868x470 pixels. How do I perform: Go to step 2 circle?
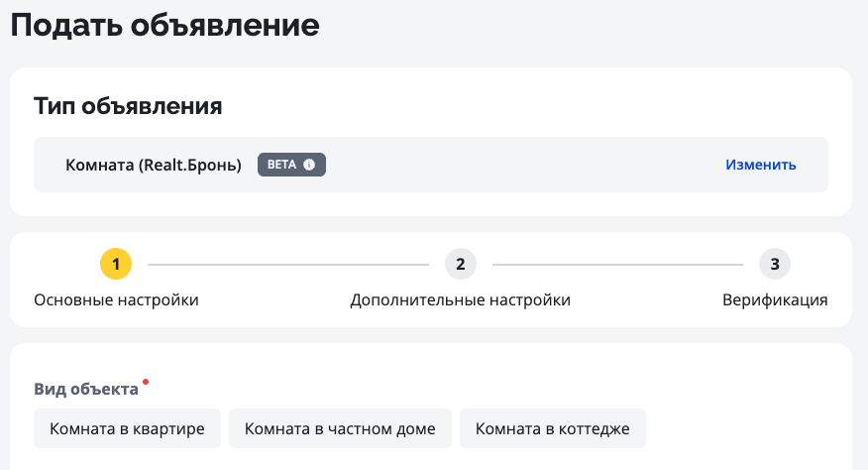(461, 264)
